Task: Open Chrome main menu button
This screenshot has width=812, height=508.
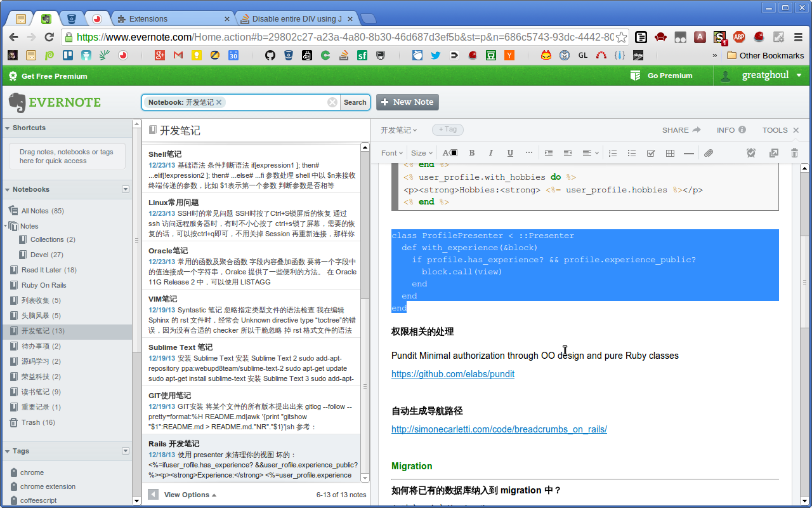Action: 799,37
